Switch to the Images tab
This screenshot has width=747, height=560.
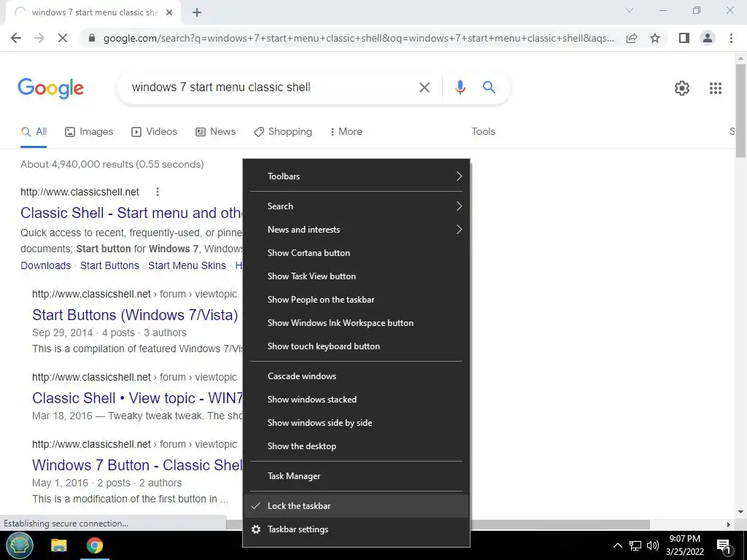pyautogui.click(x=89, y=131)
